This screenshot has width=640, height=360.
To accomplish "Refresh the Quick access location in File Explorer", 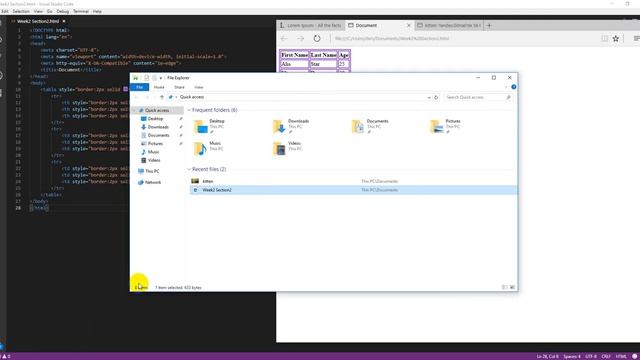I will pos(436,97).
